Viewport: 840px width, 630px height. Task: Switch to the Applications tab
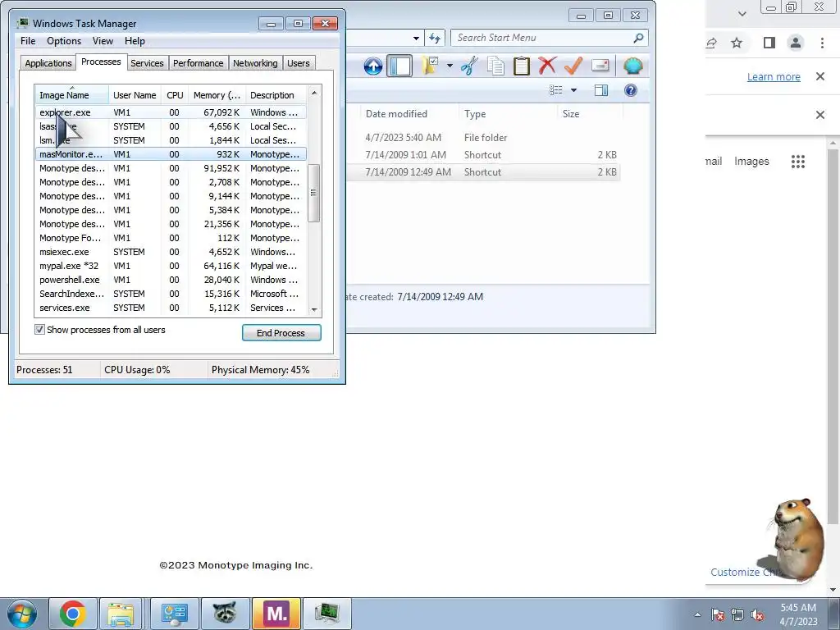tap(48, 63)
